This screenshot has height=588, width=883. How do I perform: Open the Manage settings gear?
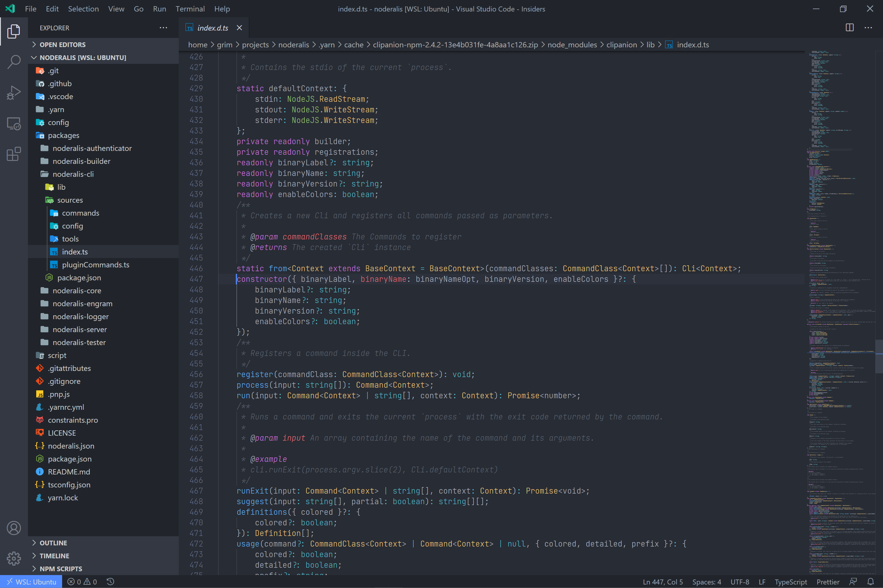click(x=14, y=558)
